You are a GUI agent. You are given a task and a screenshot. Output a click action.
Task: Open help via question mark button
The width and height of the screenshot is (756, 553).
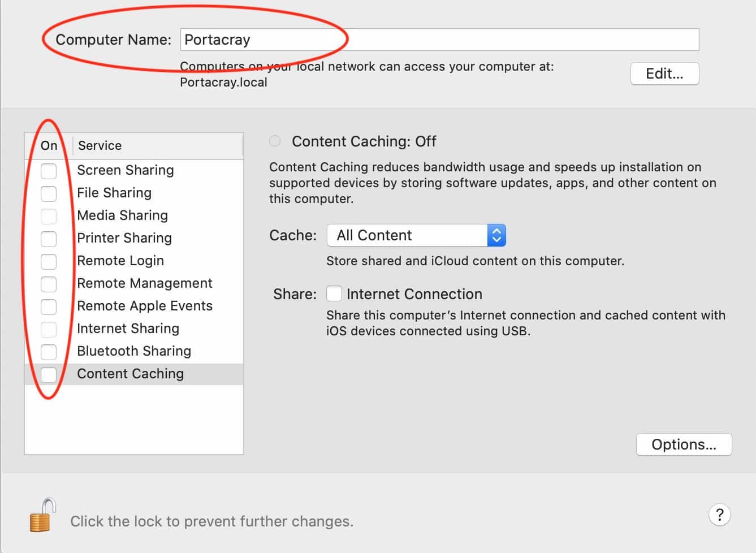pyautogui.click(x=719, y=515)
